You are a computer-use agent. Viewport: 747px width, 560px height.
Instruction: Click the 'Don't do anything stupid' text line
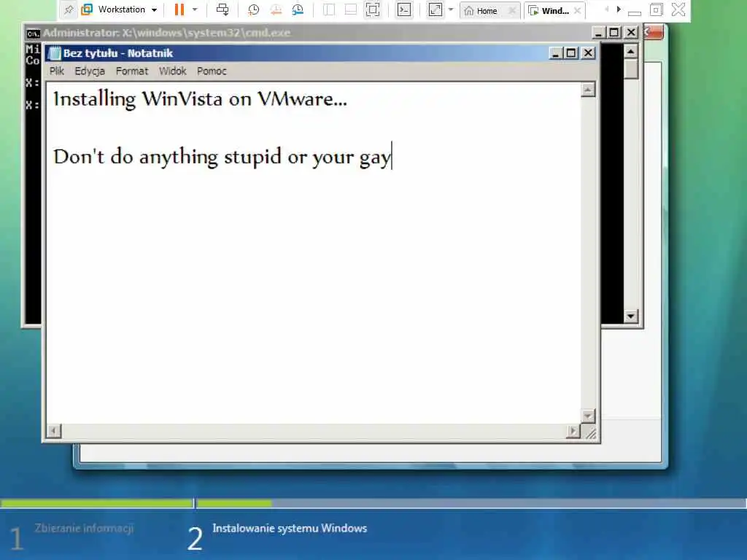coord(222,157)
